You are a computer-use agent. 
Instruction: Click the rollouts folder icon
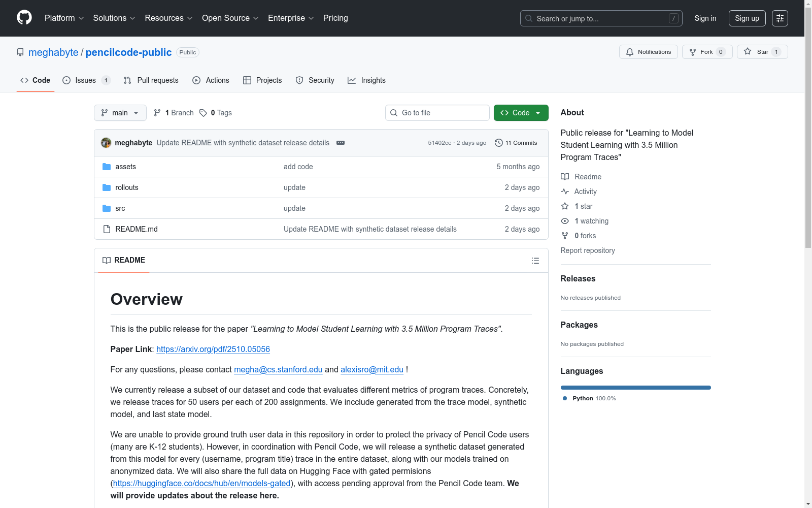pos(107,187)
